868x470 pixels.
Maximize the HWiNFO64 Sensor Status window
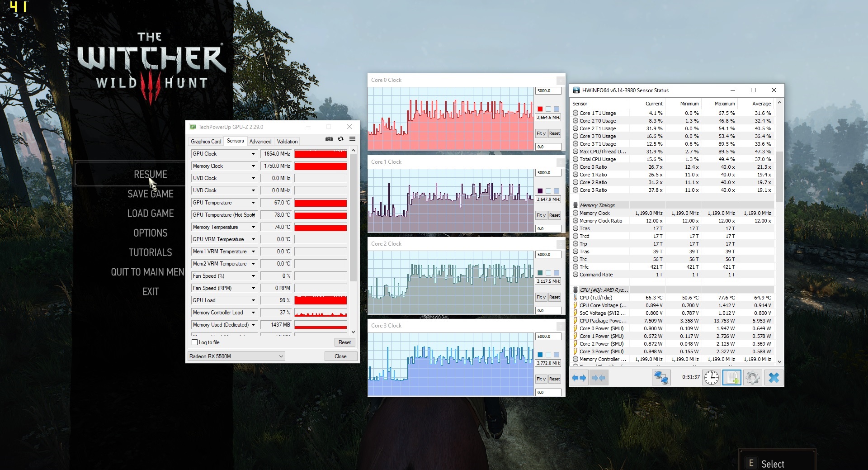[x=753, y=90]
